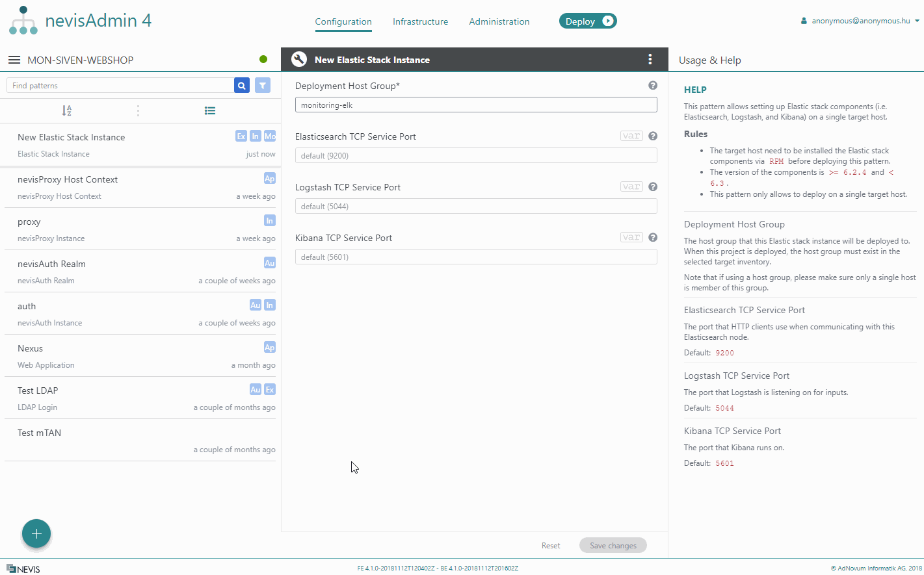Open the pattern filter funnel icon
Image resolution: width=924 pixels, height=575 pixels.
(x=263, y=85)
